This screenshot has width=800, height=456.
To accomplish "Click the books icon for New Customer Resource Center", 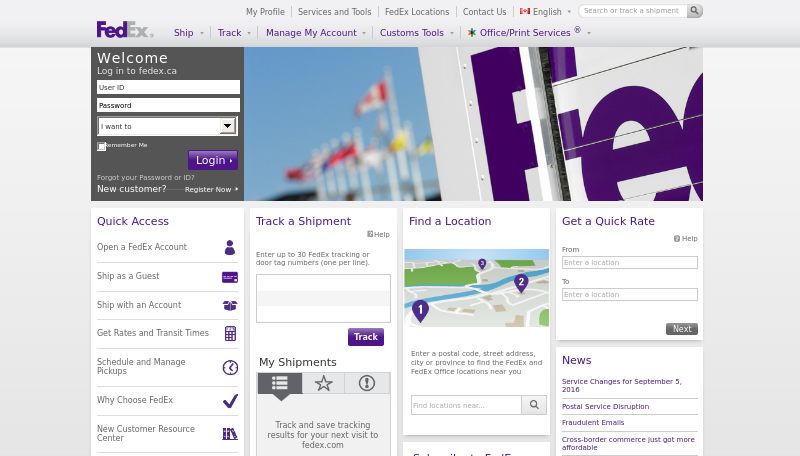I will click(x=230, y=434).
